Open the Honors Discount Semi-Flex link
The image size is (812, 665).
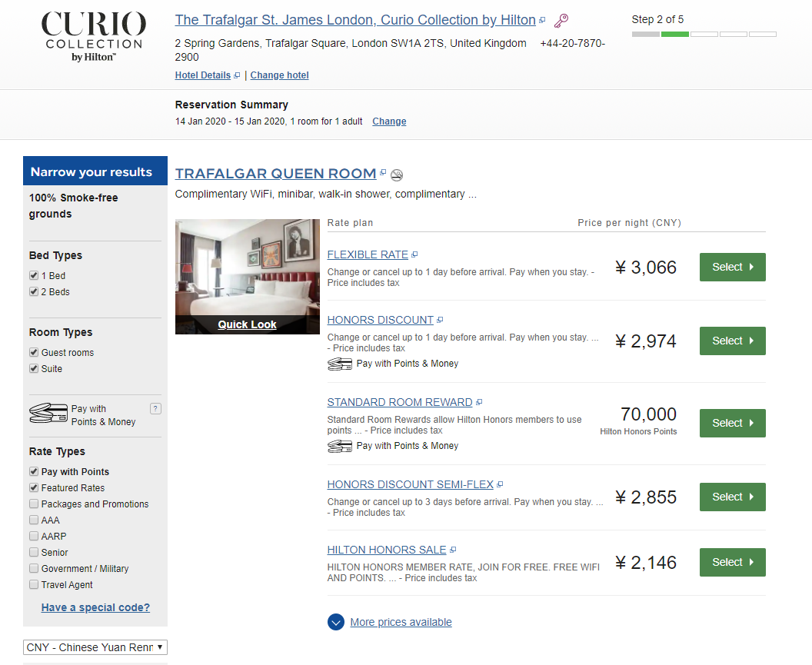click(x=410, y=485)
